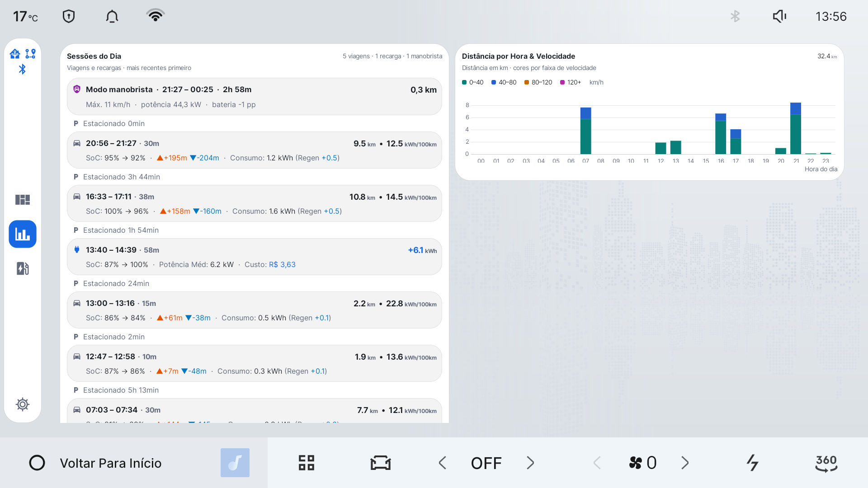This screenshot has height=488, width=868.
Task: Open the energy lightning bolt icon
Action: 752,463
